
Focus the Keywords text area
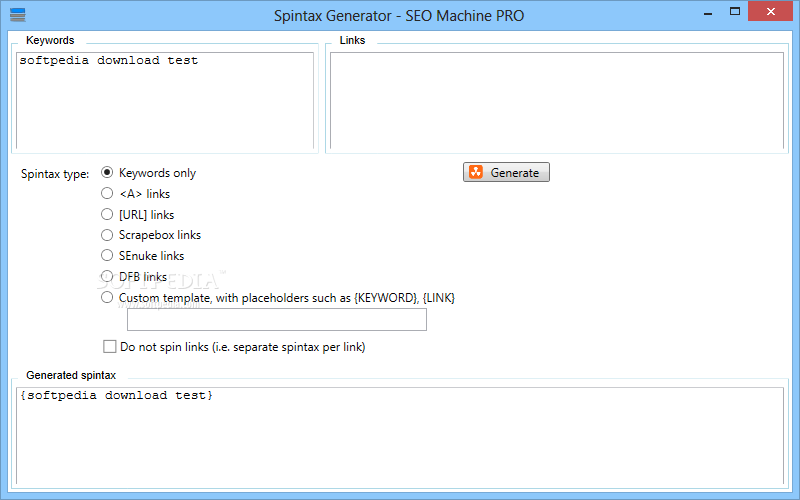pos(165,101)
